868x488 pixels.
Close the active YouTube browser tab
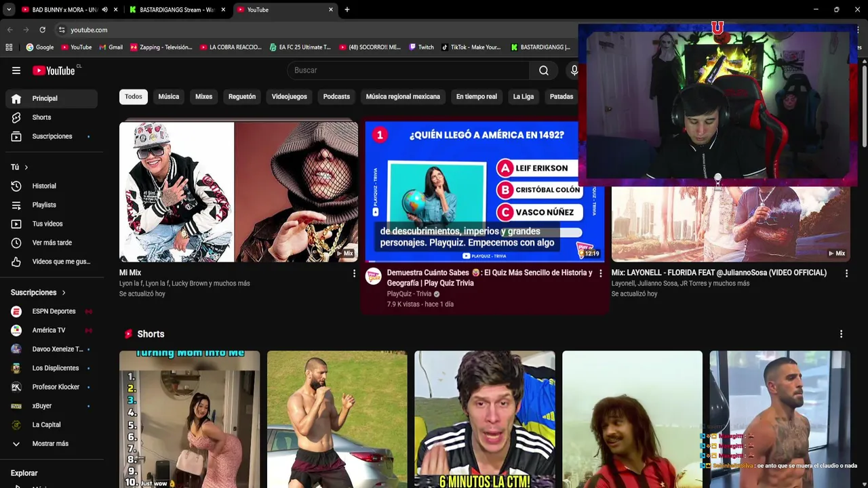[x=331, y=9]
